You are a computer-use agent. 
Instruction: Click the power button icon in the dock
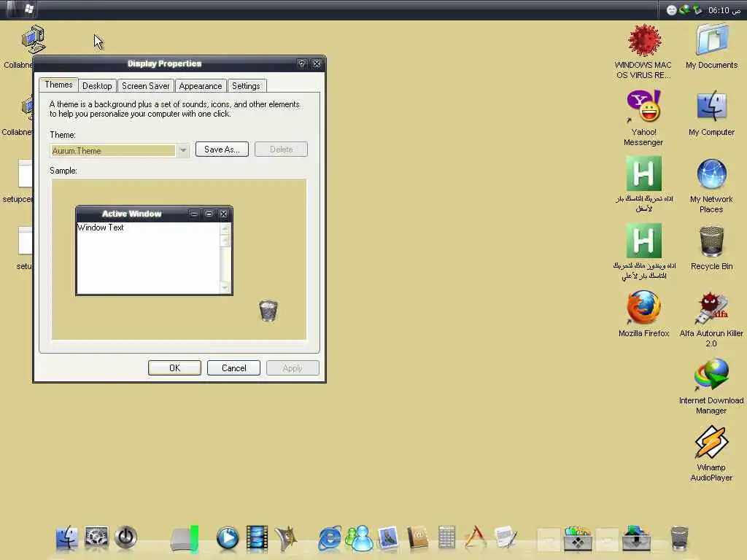pos(125,537)
